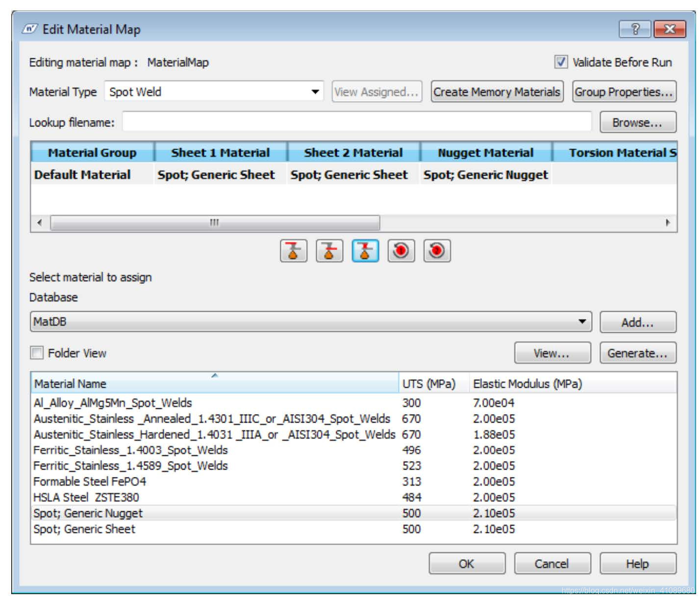Toggle the Folder View checkbox
The height and width of the screenshot is (600, 700).
[x=36, y=352]
